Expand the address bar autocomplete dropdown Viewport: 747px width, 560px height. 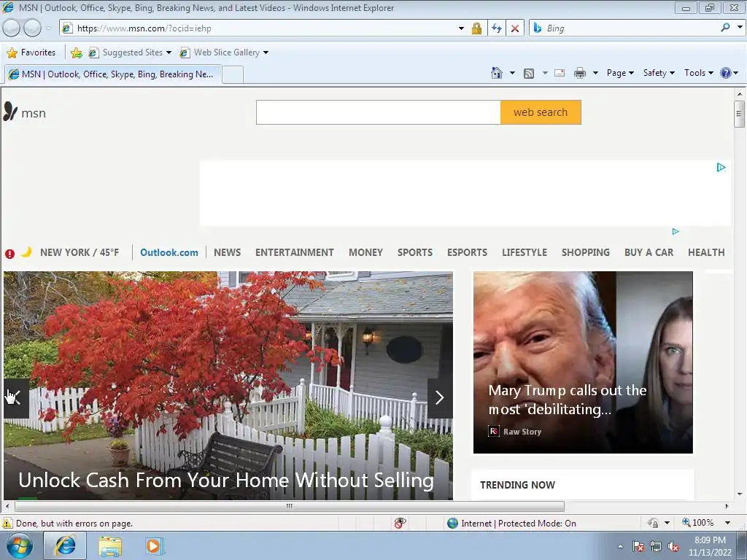(461, 28)
